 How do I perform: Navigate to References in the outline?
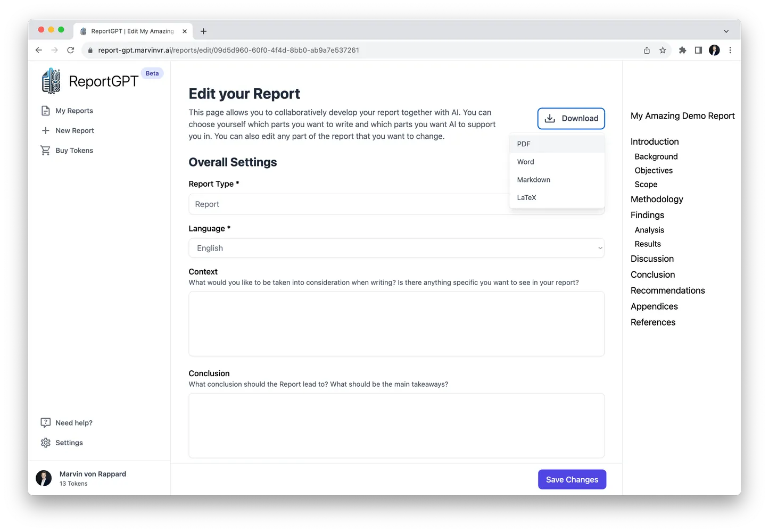[x=652, y=322]
